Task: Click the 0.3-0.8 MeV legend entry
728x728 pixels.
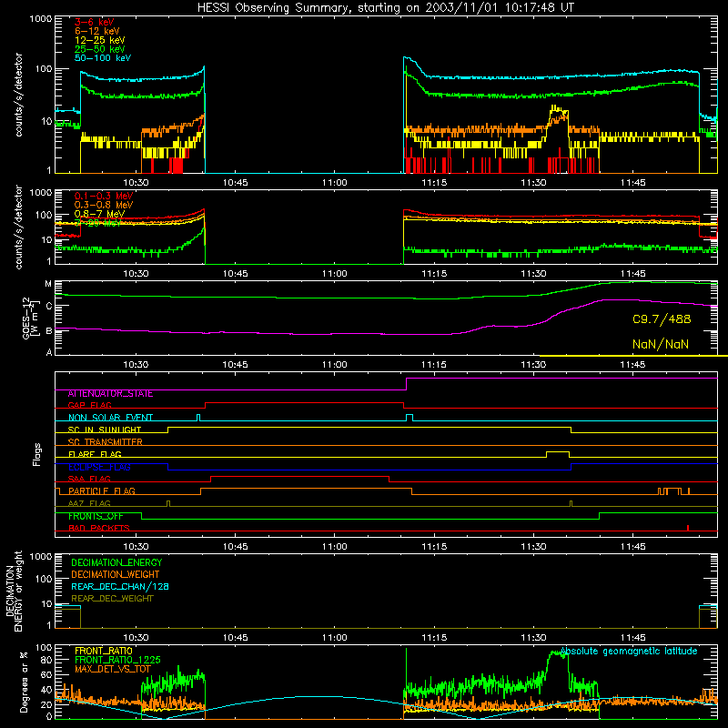Action: point(104,205)
